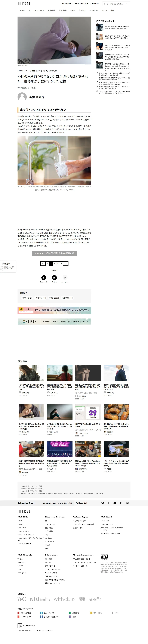This screenshot has width=148, height=644.
Task: Select page 3 in pagination
Action: tap(54, 264)
